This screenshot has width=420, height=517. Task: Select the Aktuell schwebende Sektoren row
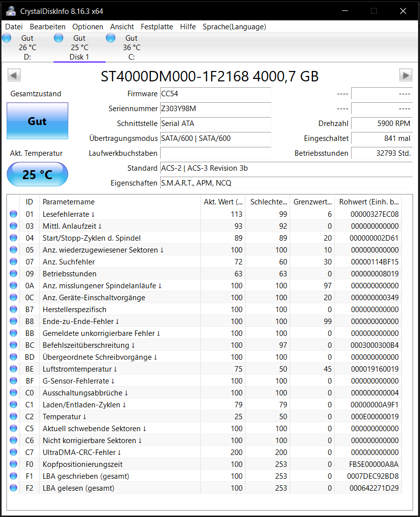[204, 428]
